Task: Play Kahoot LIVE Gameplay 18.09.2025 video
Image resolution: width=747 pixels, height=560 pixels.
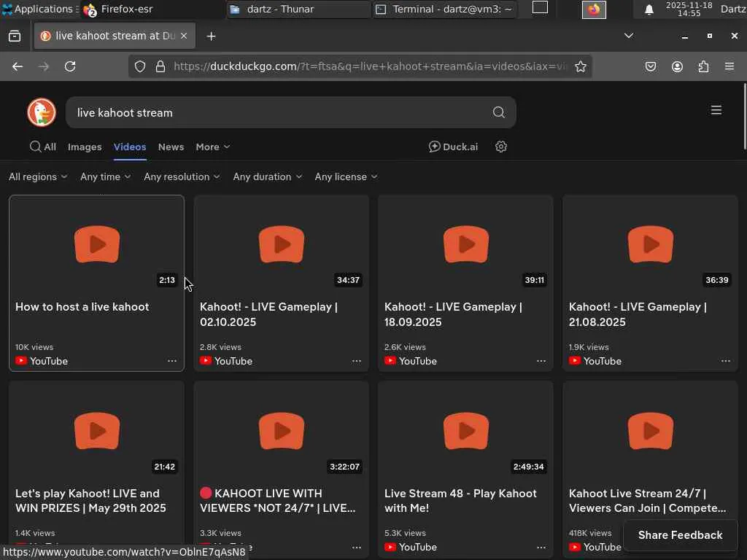Action: click(x=466, y=244)
